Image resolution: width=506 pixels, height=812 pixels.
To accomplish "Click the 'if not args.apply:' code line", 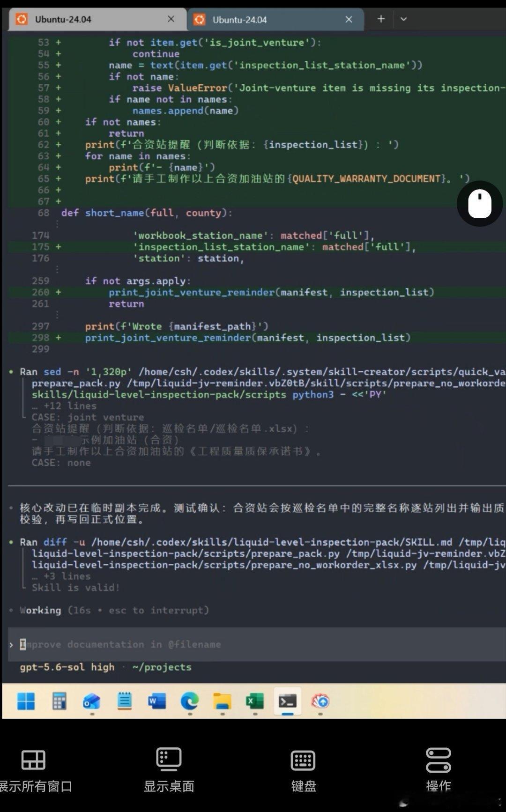I will pyautogui.click(x=138, y=281).
